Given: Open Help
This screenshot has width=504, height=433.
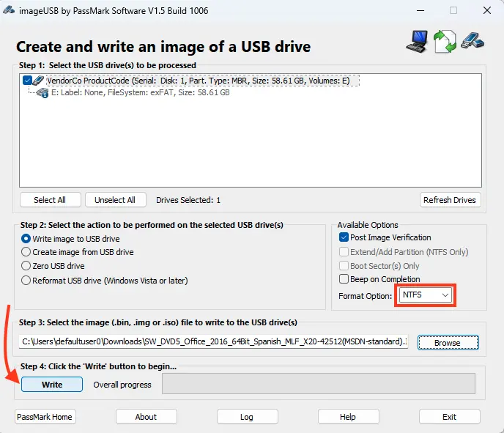Looking at the screenshot, I should [348, 417].
